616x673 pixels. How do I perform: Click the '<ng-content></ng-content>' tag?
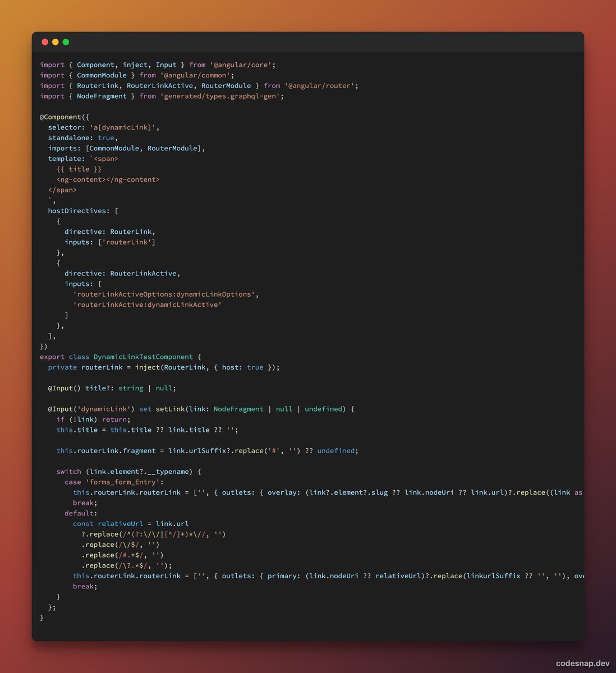point(108,179)
